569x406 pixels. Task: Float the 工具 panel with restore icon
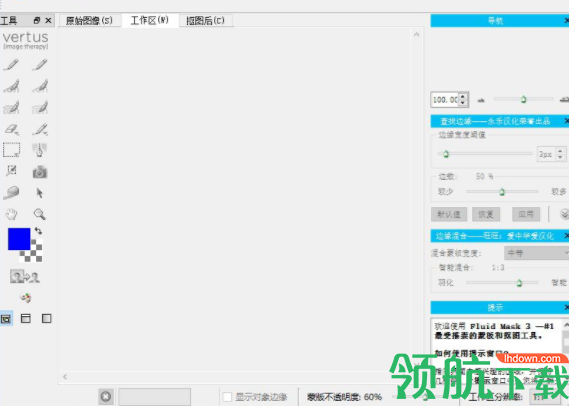pyautogui.click(x=36, y=21)
